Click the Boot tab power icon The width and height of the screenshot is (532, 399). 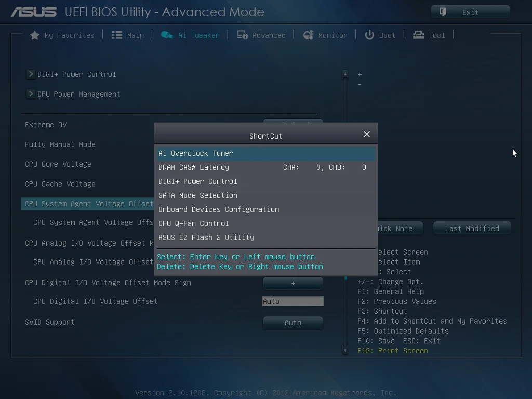click(369, 35)
